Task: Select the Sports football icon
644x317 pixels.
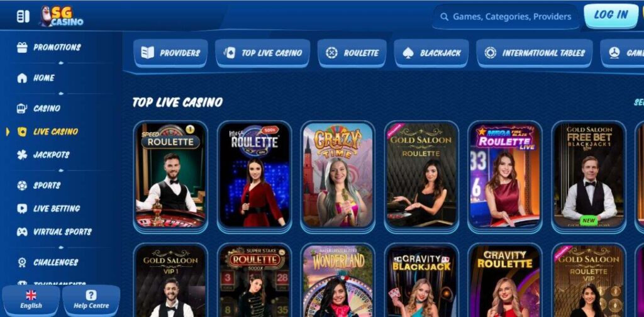Action: tap(22, 186)
